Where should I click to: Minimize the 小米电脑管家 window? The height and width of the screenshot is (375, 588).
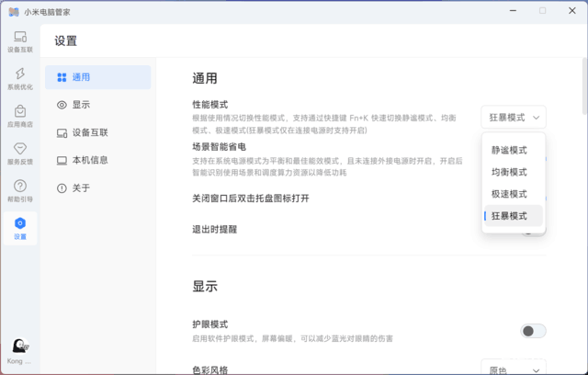pyautogui.click(x=513, y=11)
